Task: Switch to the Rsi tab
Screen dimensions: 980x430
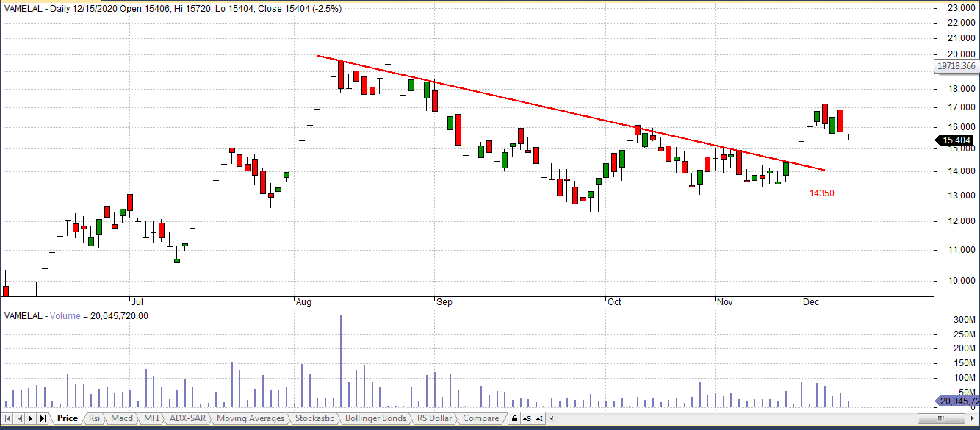Action: pyautogui.click(x=94, y=418)
